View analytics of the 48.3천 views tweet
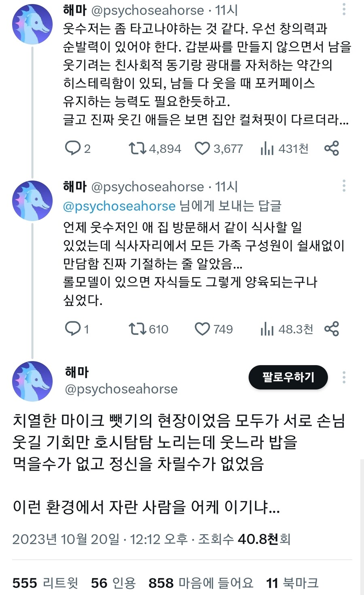The image size is (364, 595). click(x=267, y=329)
